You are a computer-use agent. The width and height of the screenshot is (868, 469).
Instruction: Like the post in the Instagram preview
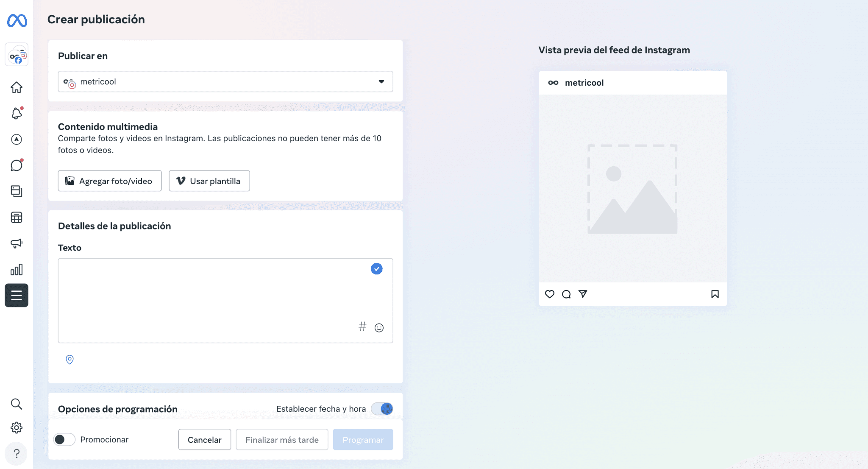(550, 294)
